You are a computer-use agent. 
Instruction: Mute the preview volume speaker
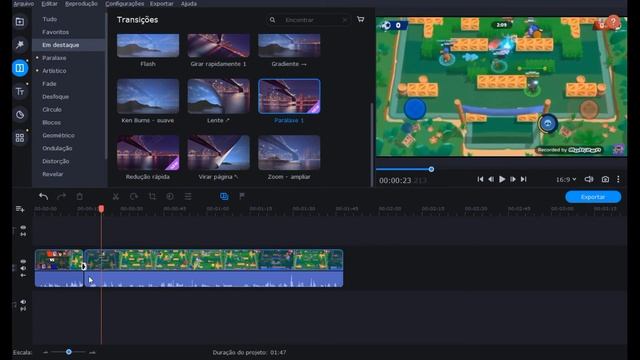point(589,179)
